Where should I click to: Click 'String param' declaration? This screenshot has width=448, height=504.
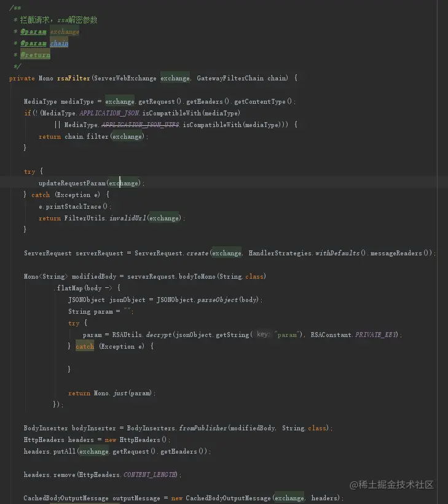pos(90,311)
